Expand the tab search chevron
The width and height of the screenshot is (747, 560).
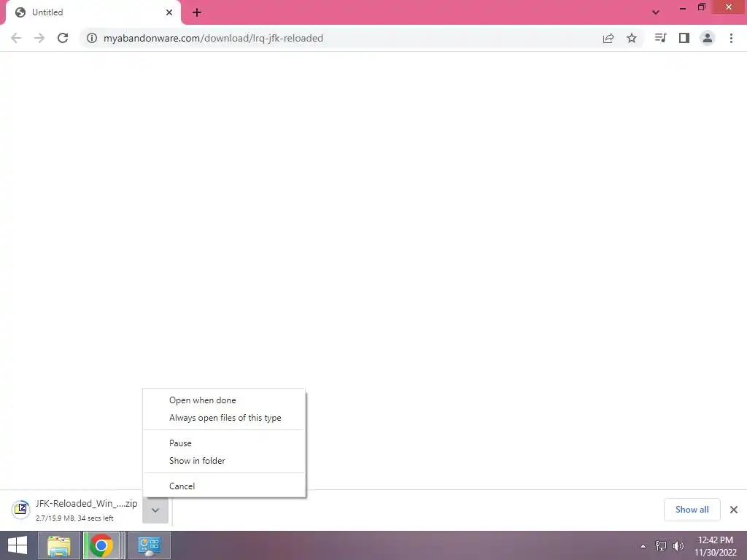coord(656,12)
